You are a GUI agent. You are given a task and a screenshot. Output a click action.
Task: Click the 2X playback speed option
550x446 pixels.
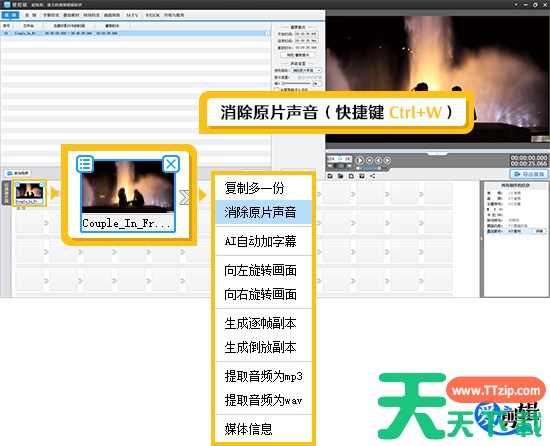(x=348, y=159)
